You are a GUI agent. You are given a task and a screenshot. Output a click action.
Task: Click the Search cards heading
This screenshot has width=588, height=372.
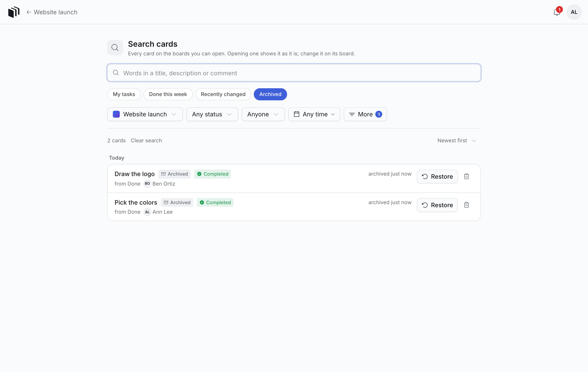click(x=153, y=44)
